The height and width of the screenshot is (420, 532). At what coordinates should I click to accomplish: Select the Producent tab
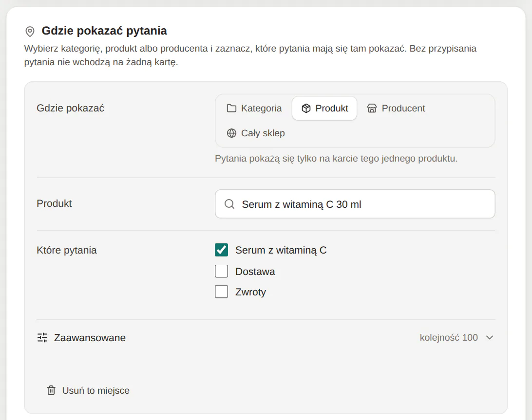coord(396,109)
